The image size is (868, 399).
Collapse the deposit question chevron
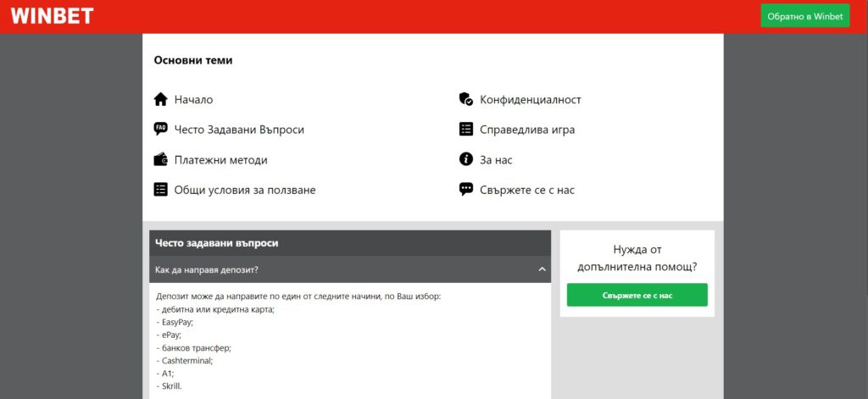coord(542,269)
